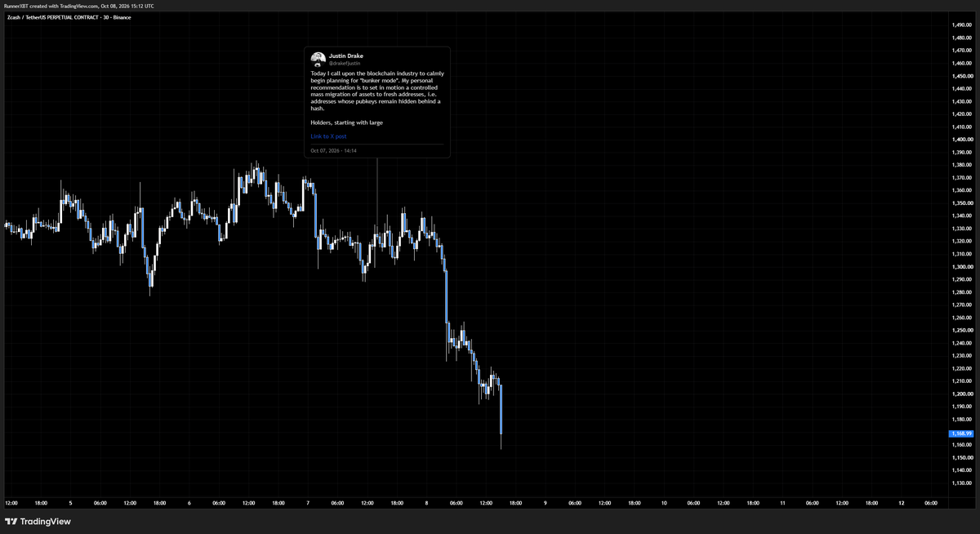
Task: Open Justin Drake's profile avatar
Action: coord(318,59)
